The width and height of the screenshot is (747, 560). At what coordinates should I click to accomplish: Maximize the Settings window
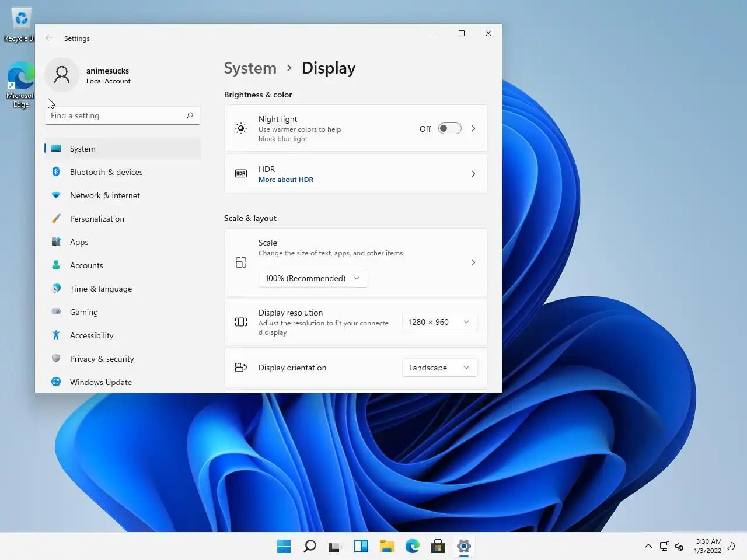tap(462, 33)
